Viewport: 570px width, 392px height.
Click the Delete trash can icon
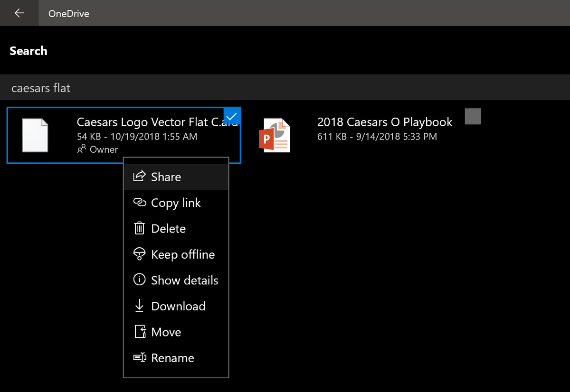click(139, 228)
